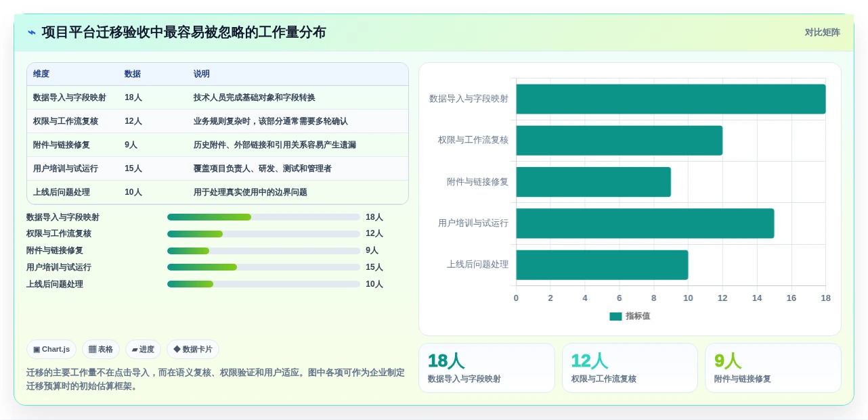Click the 18人 数据导入与字段映射 data card
The image size is (868, 420).
point(487,368)
